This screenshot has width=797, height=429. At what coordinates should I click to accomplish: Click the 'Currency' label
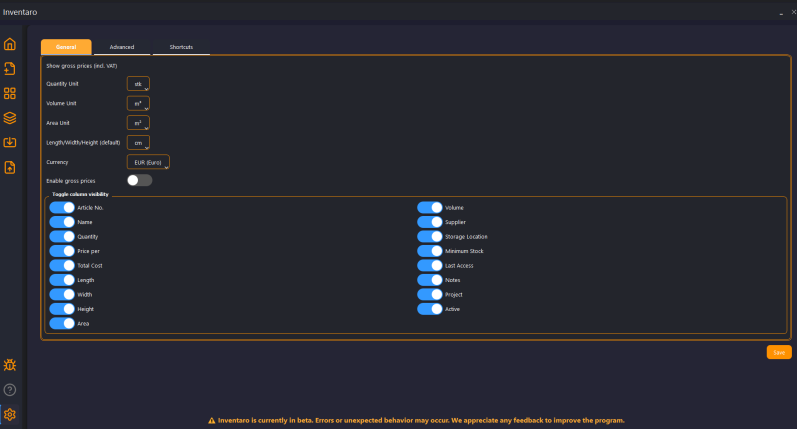pos(57,162)
